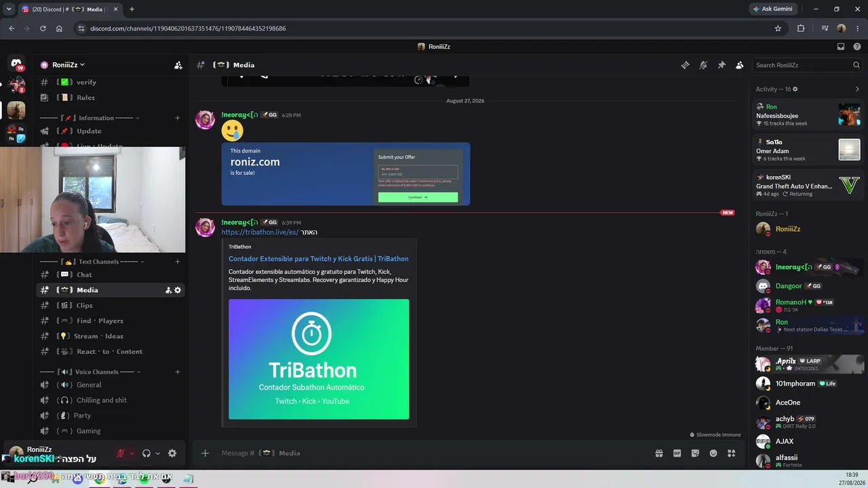Open Discord help icon
The width and height of the screenshot is (868, 488).
click(857, 47)
